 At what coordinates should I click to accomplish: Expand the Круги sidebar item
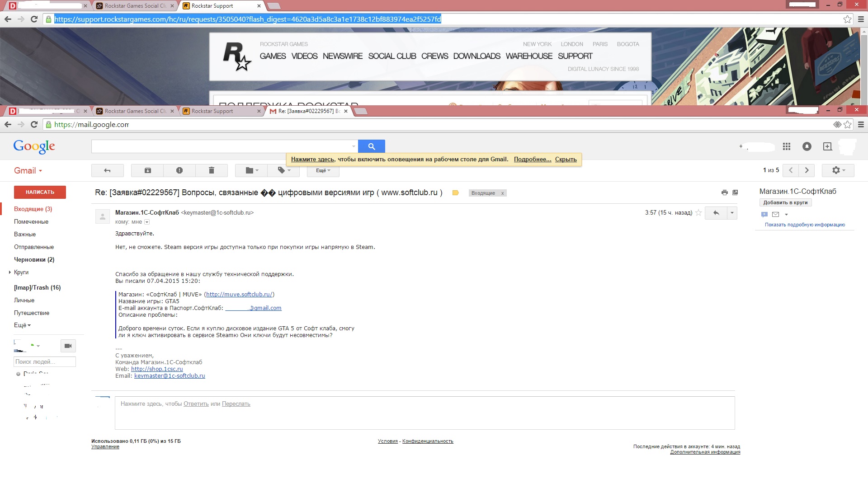pos(21,272)
